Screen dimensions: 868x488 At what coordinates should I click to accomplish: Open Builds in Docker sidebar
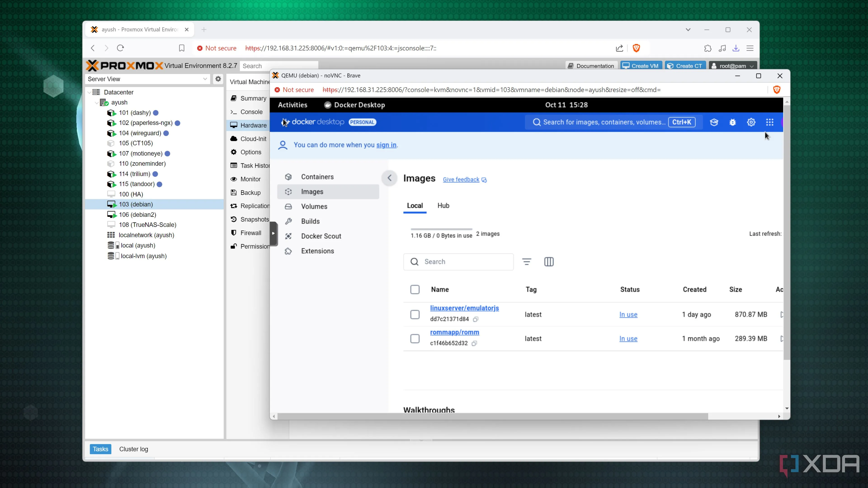coord(328,221)
